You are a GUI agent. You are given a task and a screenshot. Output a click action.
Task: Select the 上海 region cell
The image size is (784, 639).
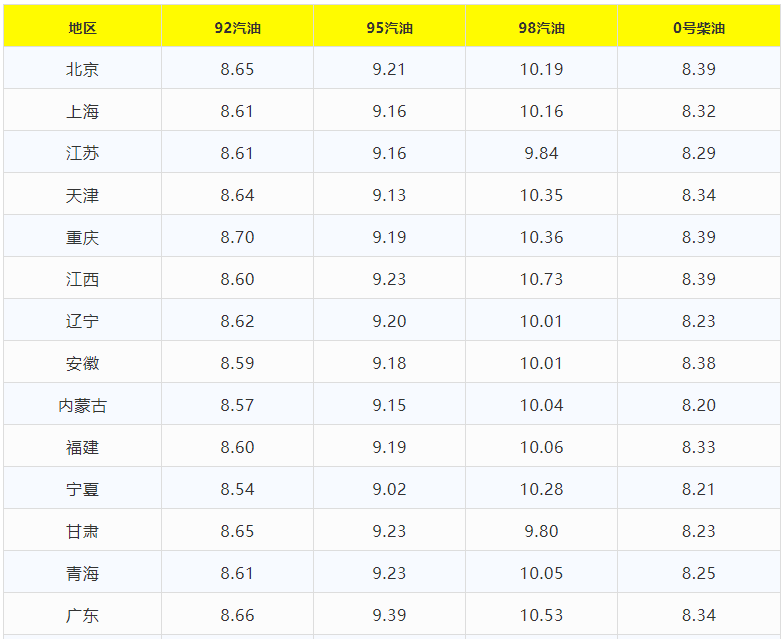click(x=82, y=112)
